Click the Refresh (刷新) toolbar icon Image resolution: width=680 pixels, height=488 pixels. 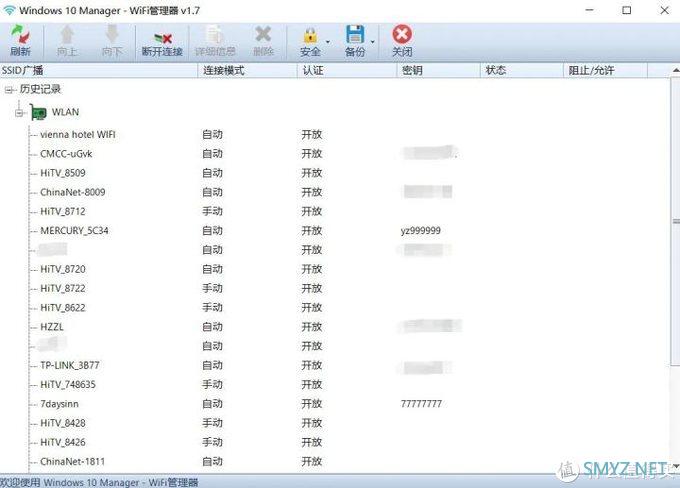pyautogui.click(x=20, y=34)
